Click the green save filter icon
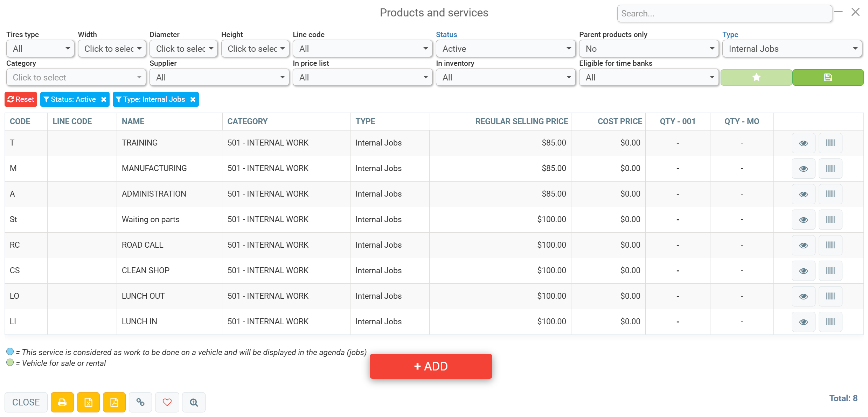The image size is (868, 417). click(x=828, y=77)
